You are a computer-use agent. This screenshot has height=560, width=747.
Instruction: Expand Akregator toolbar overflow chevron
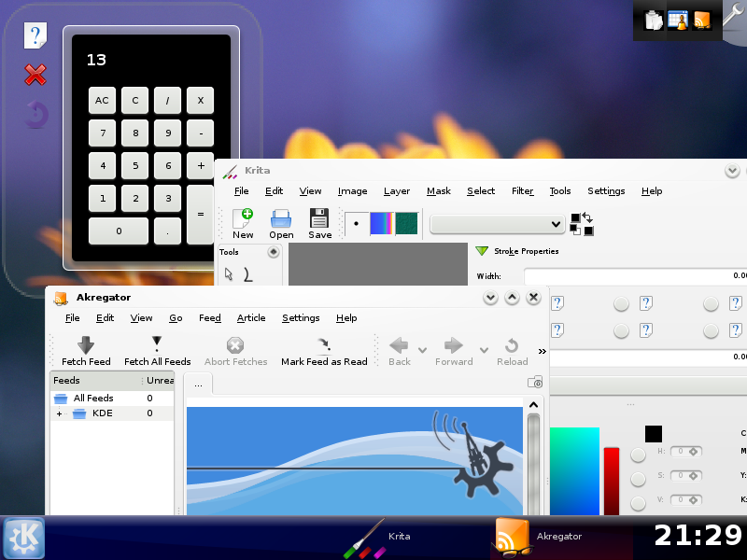point(542,352)
